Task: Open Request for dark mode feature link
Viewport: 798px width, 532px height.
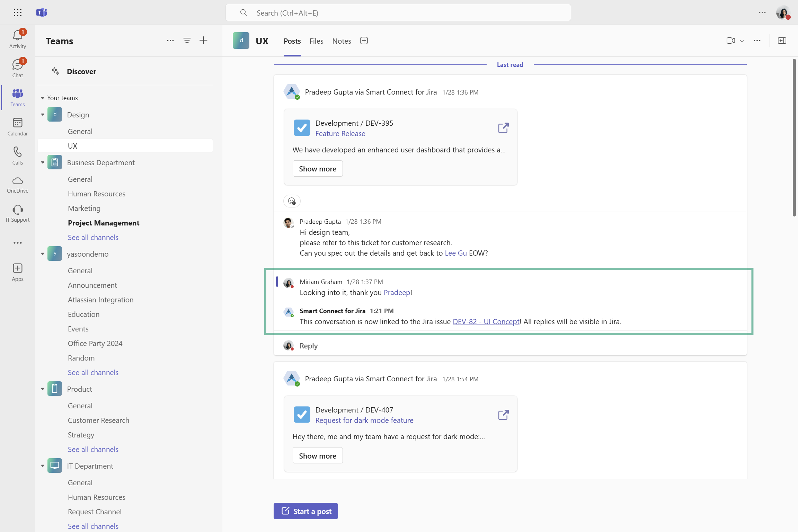Action: coord(364,420)
